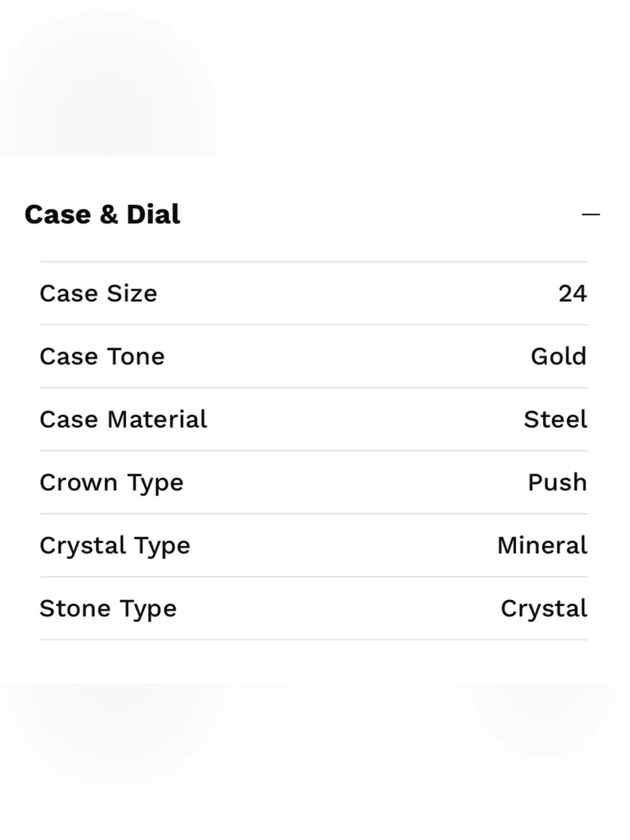Click the Crystal stone type value
Screen dimensions: 630x840
[x=544, y=609]
